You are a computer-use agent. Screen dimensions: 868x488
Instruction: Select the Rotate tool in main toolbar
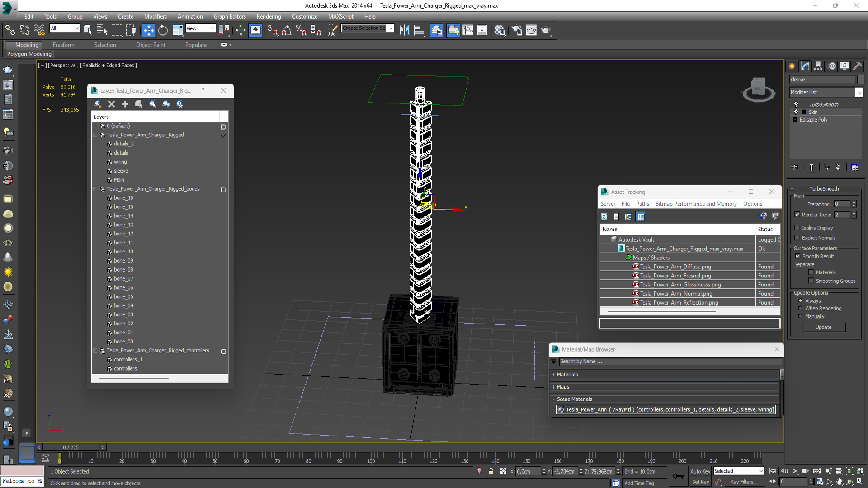(x=163, y=30)
